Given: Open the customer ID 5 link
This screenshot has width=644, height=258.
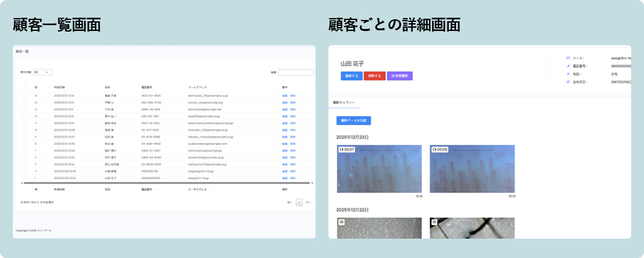Looking at the screenshot, I should point(35,164).
